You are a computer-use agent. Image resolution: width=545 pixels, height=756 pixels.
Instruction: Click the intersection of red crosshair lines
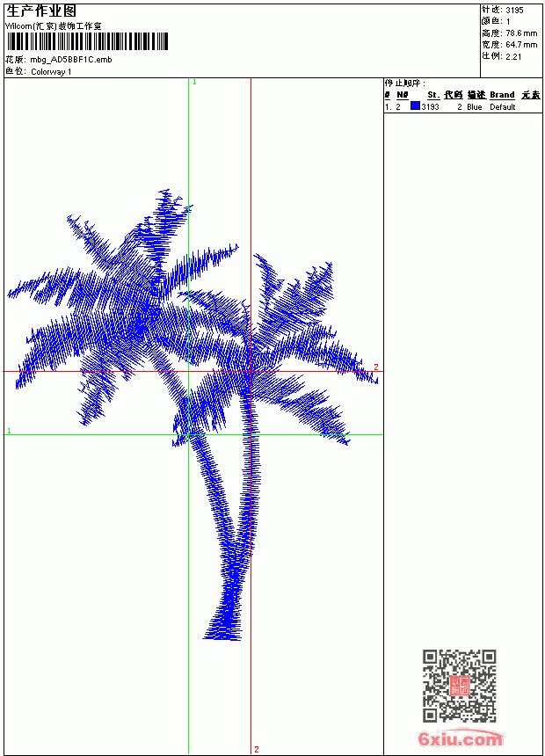tap(251, 371)
